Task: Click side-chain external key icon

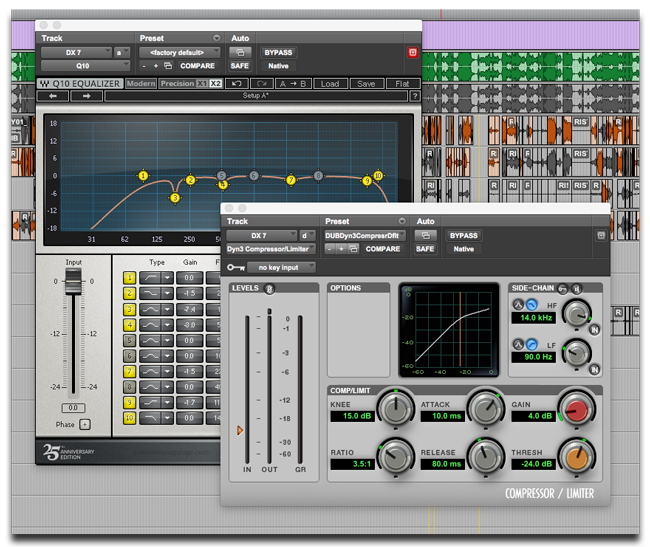Action: click(563, 288)
